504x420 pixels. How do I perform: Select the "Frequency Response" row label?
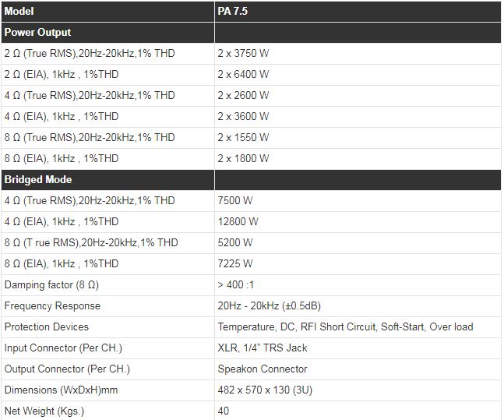click(x=52, y=306)
